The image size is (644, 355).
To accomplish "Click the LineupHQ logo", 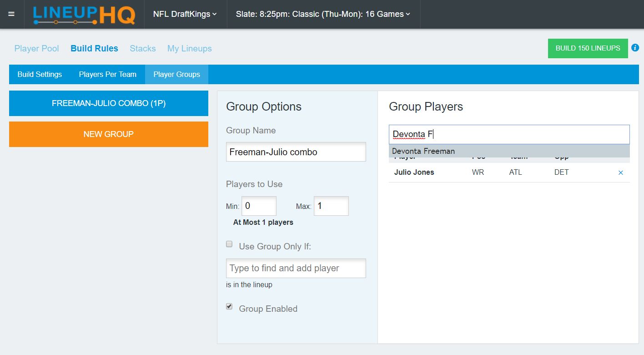I will point(84,14).
